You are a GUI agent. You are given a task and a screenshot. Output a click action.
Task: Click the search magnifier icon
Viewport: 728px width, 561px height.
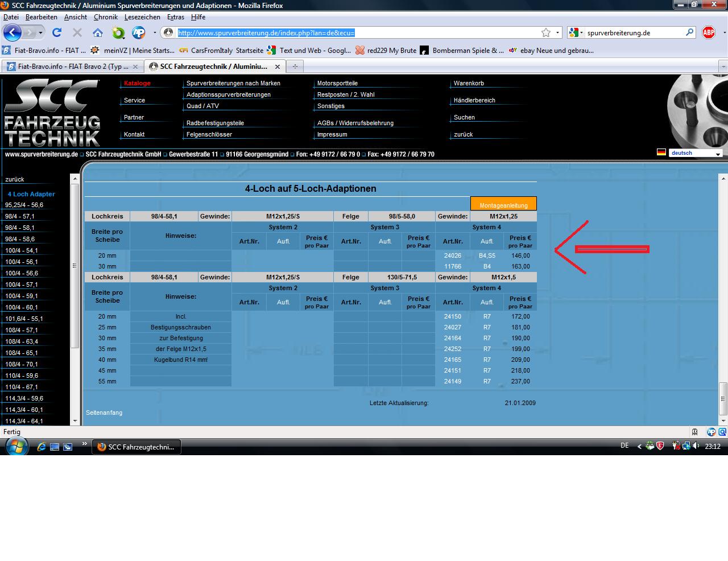point(689,32)
